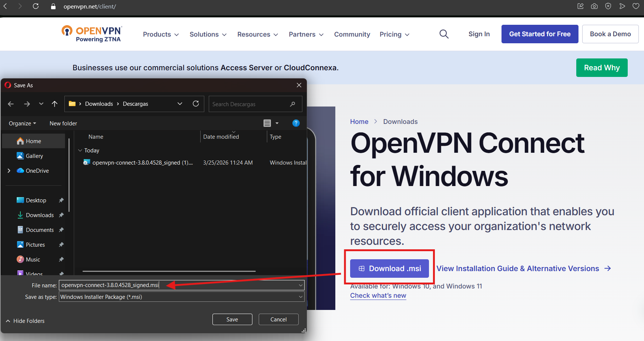Screen dimensions: 644x341
Task: Click the horizontal scrollbar in file list
Action: click(x=169, y=271)
